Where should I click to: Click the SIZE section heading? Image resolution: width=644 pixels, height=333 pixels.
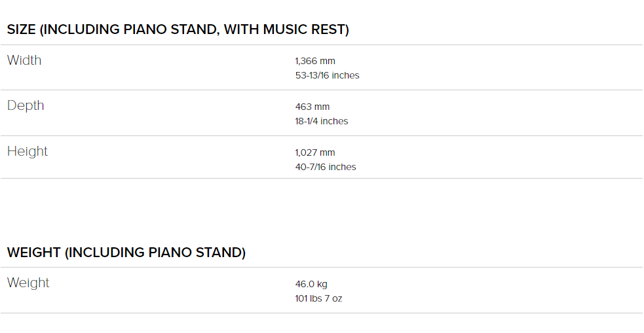(178, 29)
